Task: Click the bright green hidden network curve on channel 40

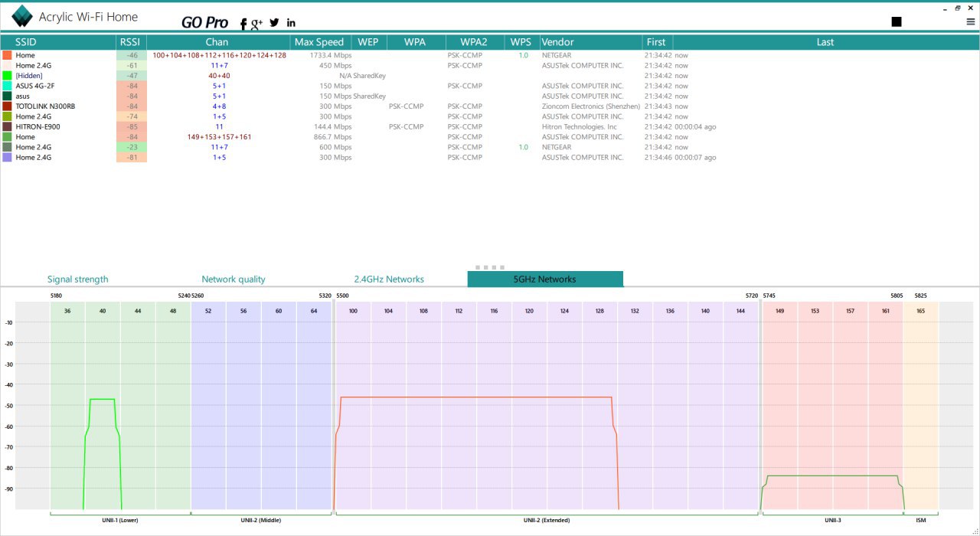Action: tap(102, 399)
